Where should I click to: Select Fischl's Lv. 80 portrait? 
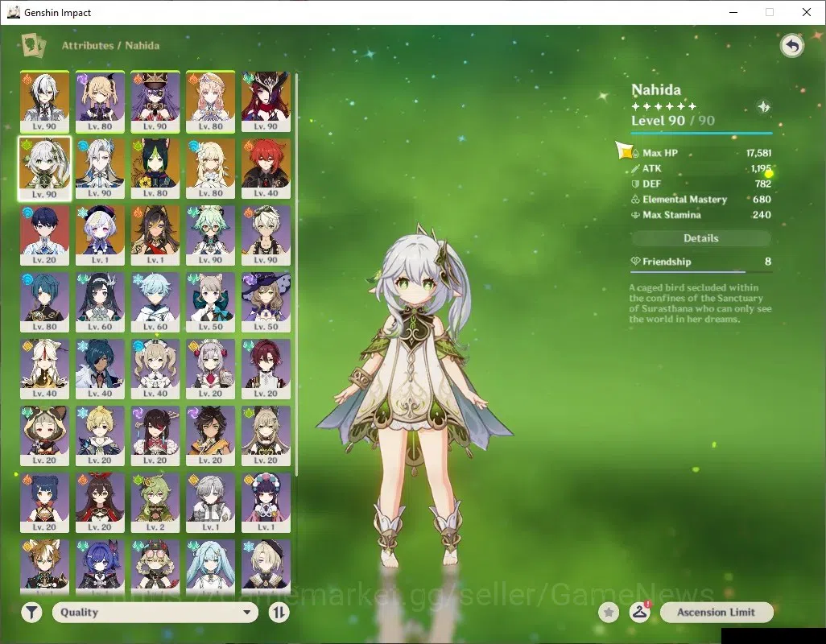coord(100,101)
